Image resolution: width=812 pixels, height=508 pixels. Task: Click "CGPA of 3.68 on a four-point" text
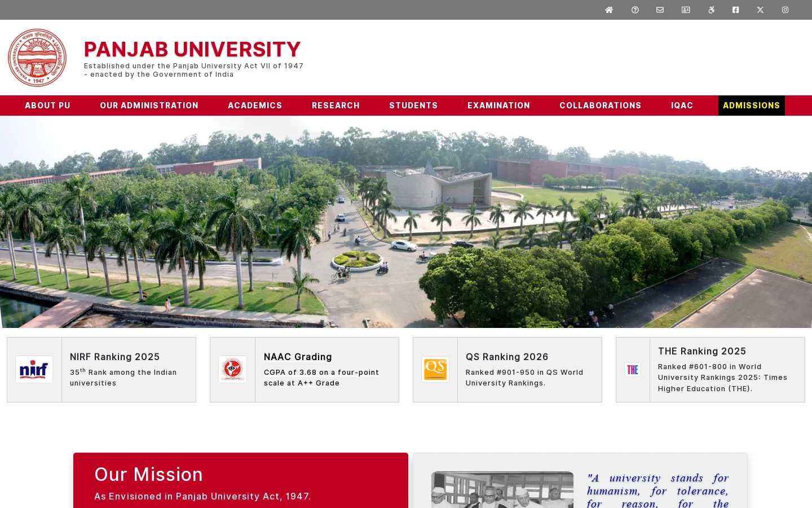click(x=321, y=373)
